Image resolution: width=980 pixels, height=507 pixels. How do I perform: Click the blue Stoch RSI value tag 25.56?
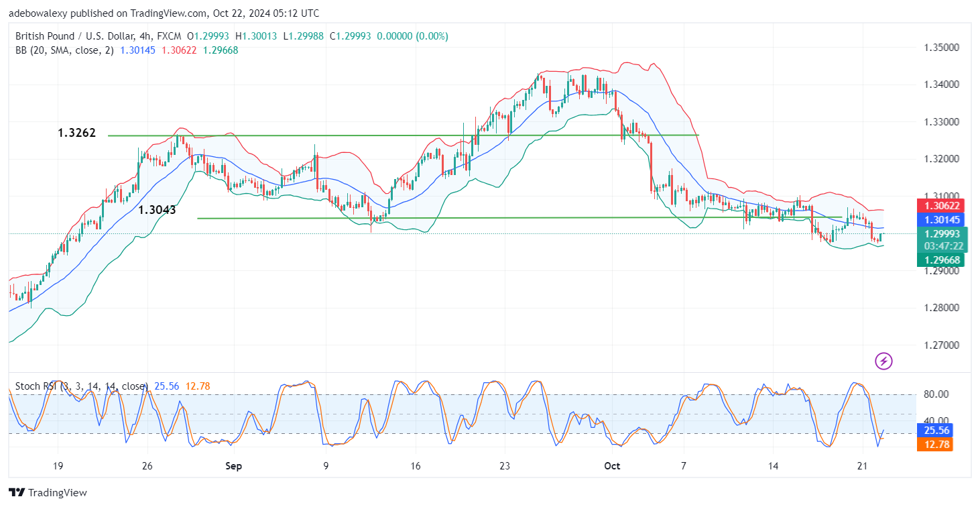pyautogui.click(x=934, y=431)
